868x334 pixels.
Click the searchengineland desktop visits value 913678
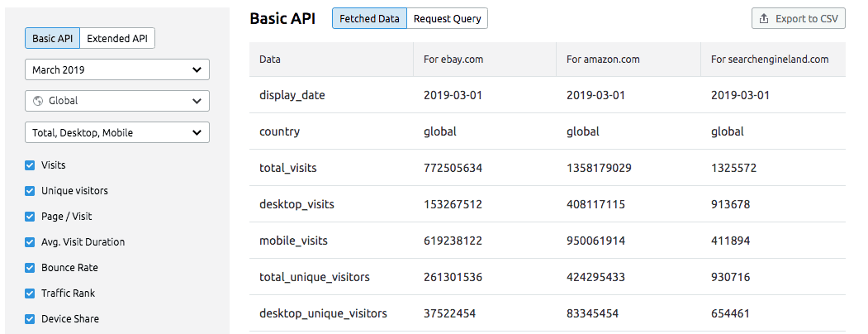731,204
